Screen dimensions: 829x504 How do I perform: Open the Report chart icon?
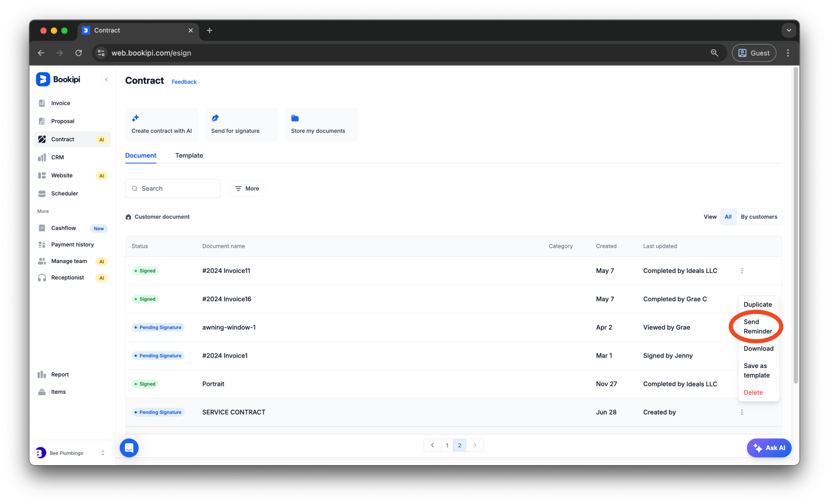42,375
